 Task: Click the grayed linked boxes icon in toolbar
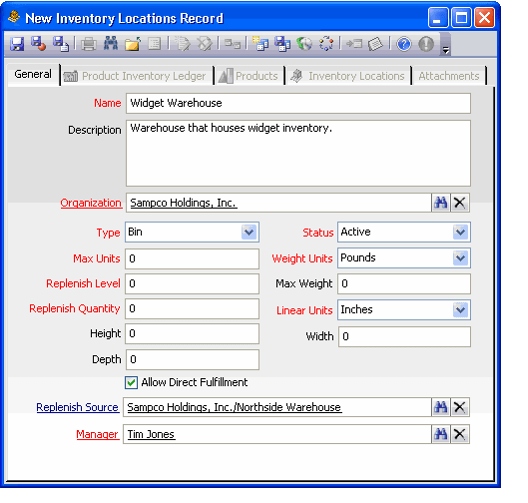tap(232, 44)
